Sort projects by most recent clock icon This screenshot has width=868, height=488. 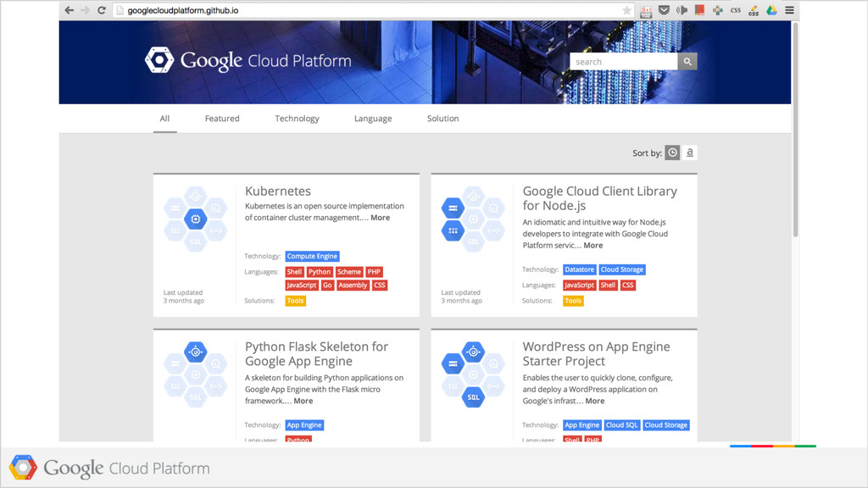(x=672, y=152)
